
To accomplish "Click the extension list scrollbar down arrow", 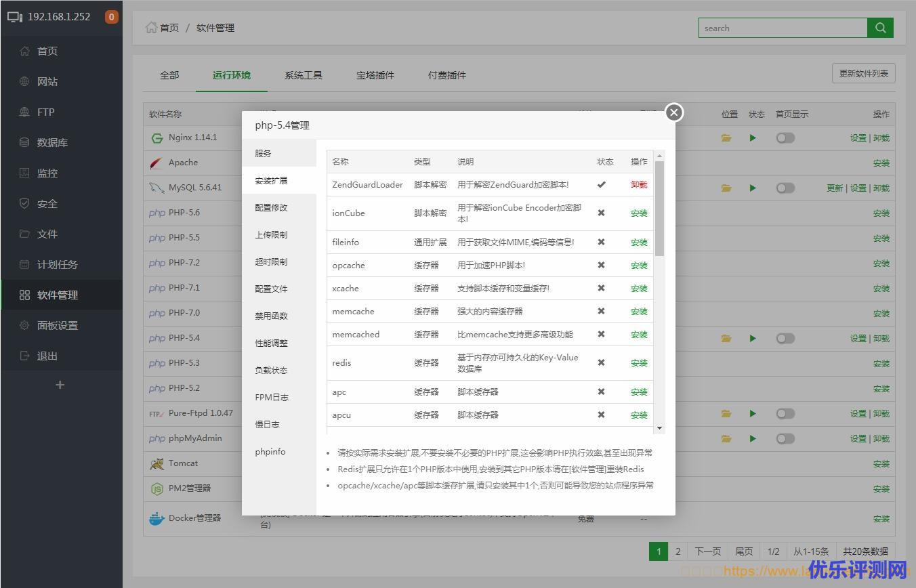I will coord(659,428).
